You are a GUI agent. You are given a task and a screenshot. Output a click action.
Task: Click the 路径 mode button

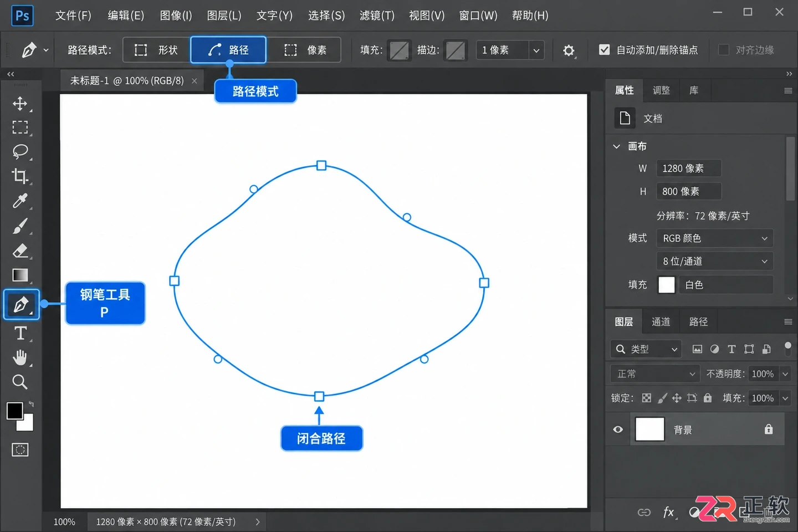(228, 50)
